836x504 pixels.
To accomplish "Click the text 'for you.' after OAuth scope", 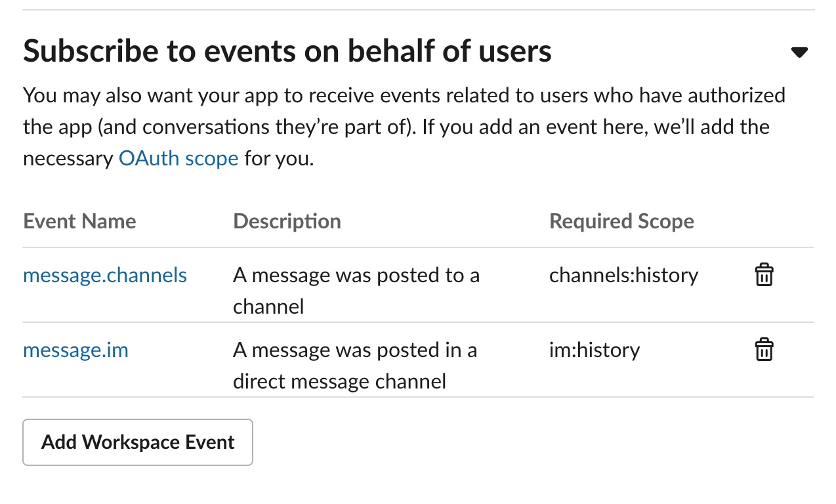I will [x=279, y=159].
